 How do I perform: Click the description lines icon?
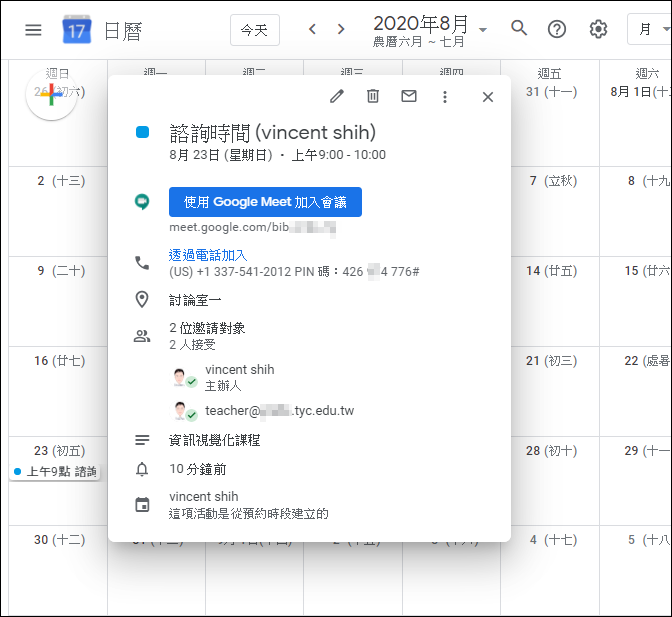[142, 440]
